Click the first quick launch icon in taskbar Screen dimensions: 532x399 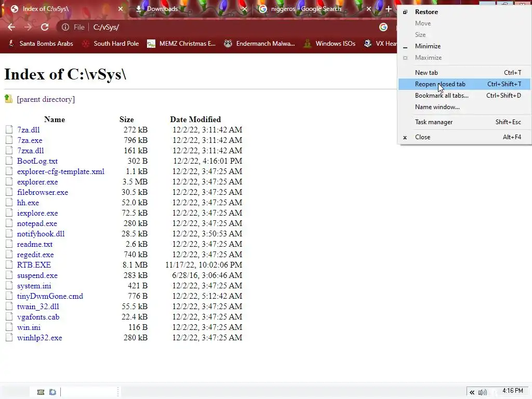[x=41, y=392]
